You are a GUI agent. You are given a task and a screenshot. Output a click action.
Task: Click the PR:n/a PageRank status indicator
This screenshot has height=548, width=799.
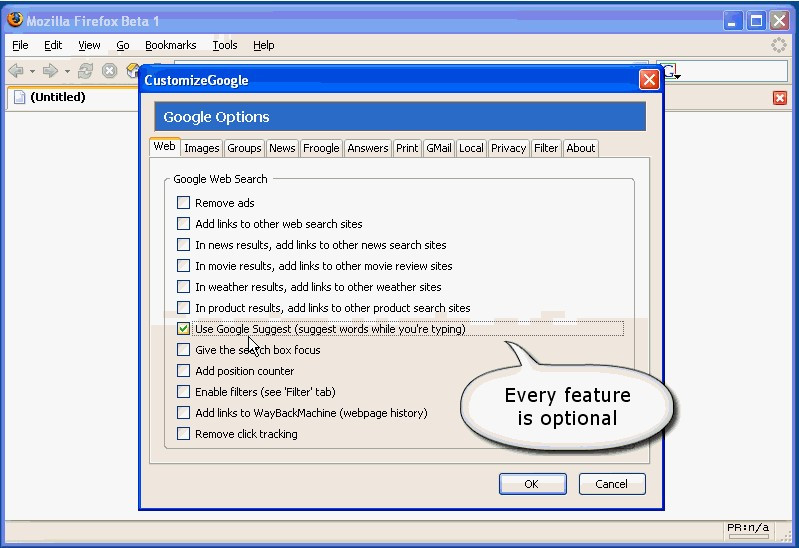[x=748, y=530]
